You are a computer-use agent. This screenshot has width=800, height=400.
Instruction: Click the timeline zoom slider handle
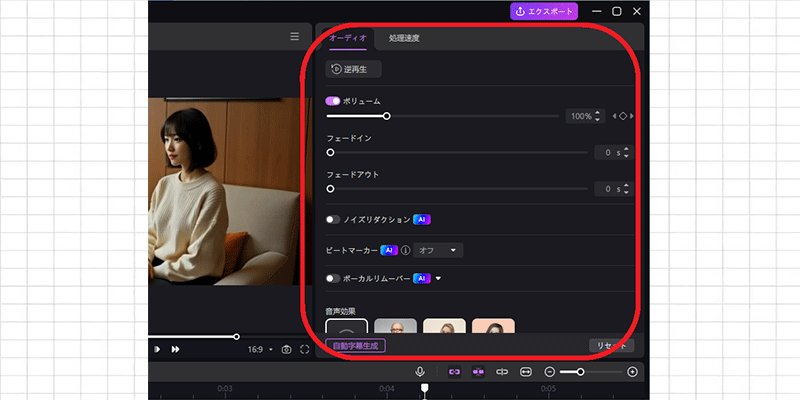coord(580,372)
